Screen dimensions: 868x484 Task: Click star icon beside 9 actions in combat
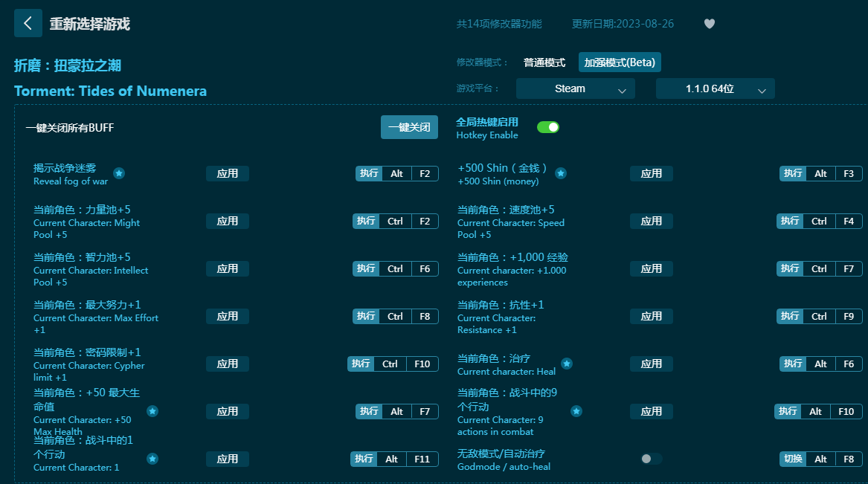(576, 412)
